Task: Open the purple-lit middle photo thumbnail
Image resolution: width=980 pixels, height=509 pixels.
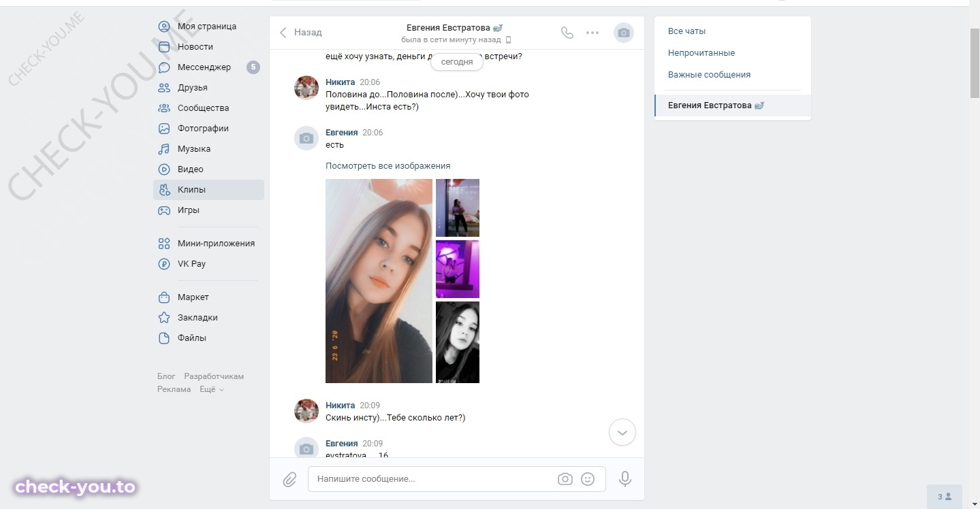Action: coord(458,269)
